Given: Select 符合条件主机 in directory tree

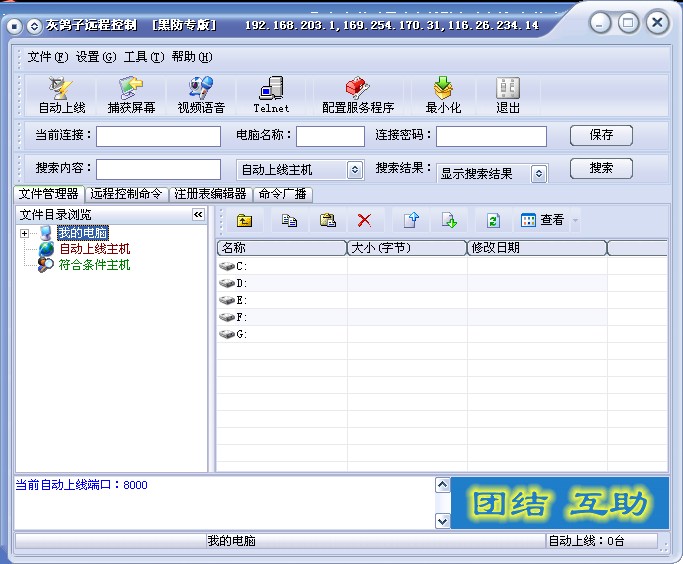Looking at the screenshot, I should pyautogui.click(x=95, y=264).
